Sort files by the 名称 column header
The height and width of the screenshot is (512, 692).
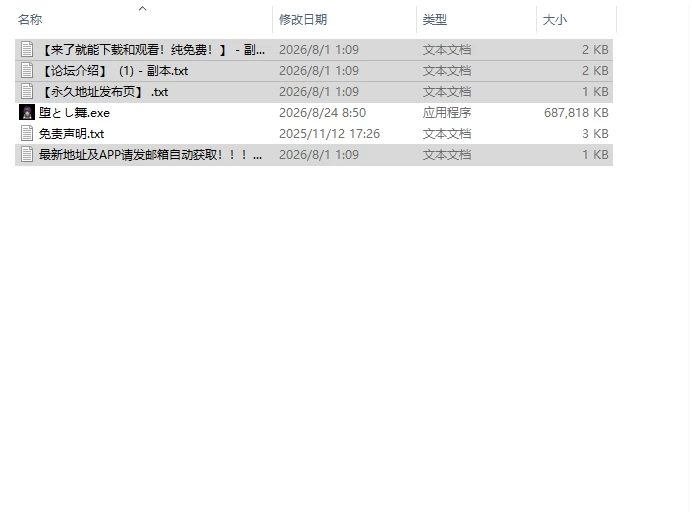[x=30, y=19]
